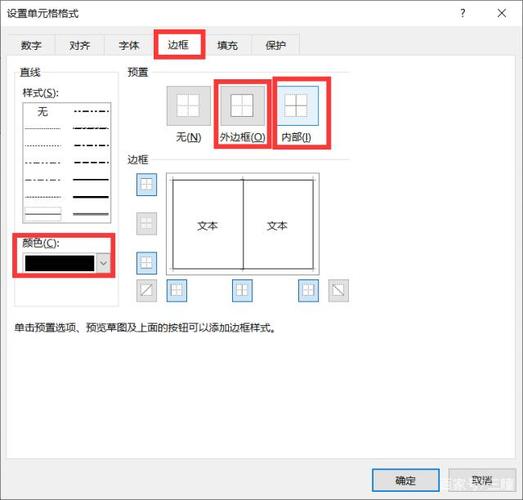This screenshot has width=523, height=500.
Task: Select the double line style
Action: pyautogui.click(x=91, y=214)
